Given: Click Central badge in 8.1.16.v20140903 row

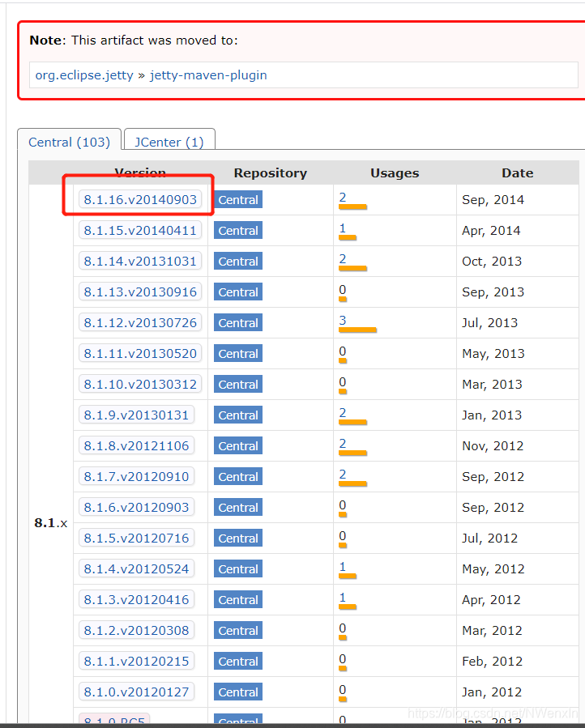Looking at the screenshot, I should (238, 200).
